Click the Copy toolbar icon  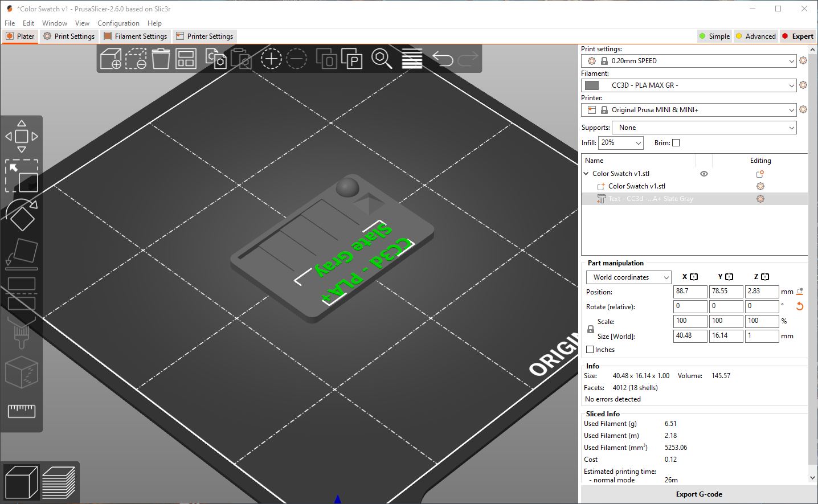pyautogui.click(x=216, y=59)
